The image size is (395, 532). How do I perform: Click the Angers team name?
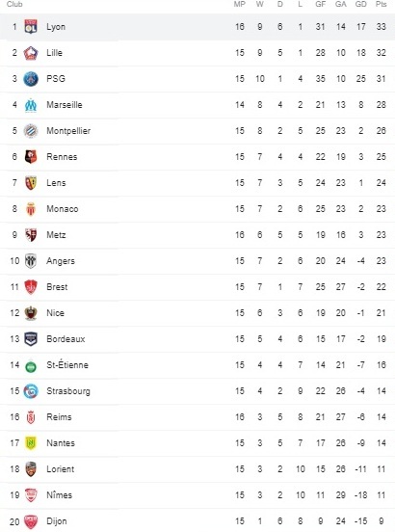[x=61, y=261]
